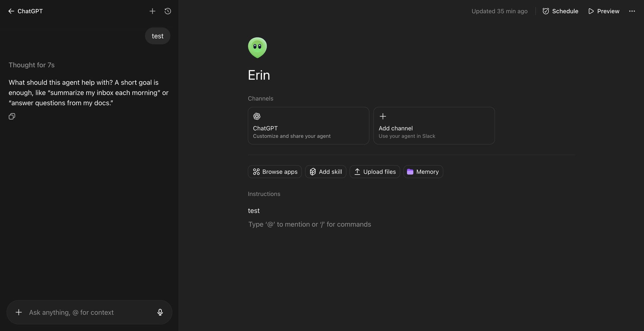This screenshot has width=644, height=331.
Task: Click the instructions text 'test'
Action: (254, 211)
